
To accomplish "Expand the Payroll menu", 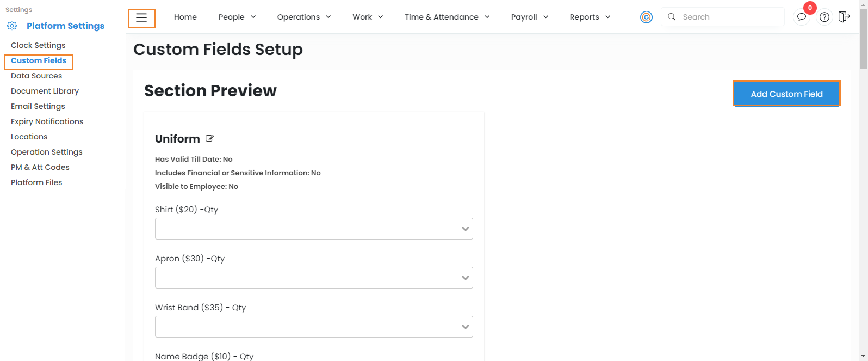I will 529,17.
